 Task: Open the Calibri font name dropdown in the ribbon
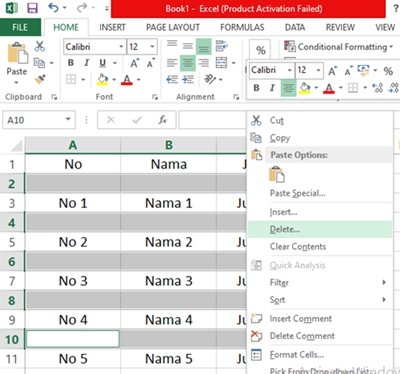[x=121, y=47]
